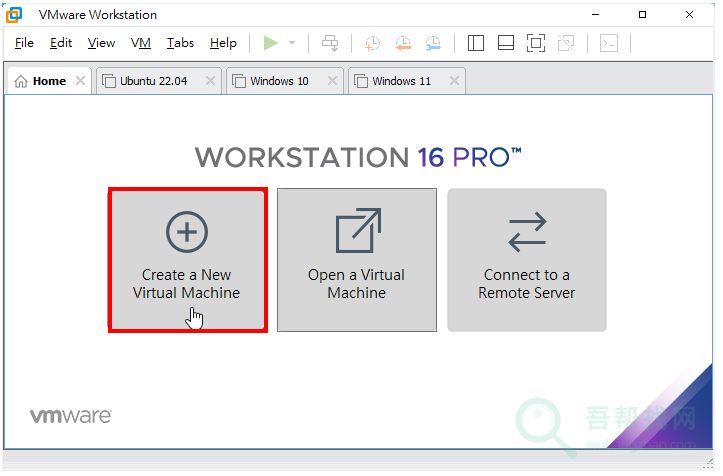This screenshot has width=723, height=476.
Task: Click the vmware logo at bottom left
Action: (71, 416)
